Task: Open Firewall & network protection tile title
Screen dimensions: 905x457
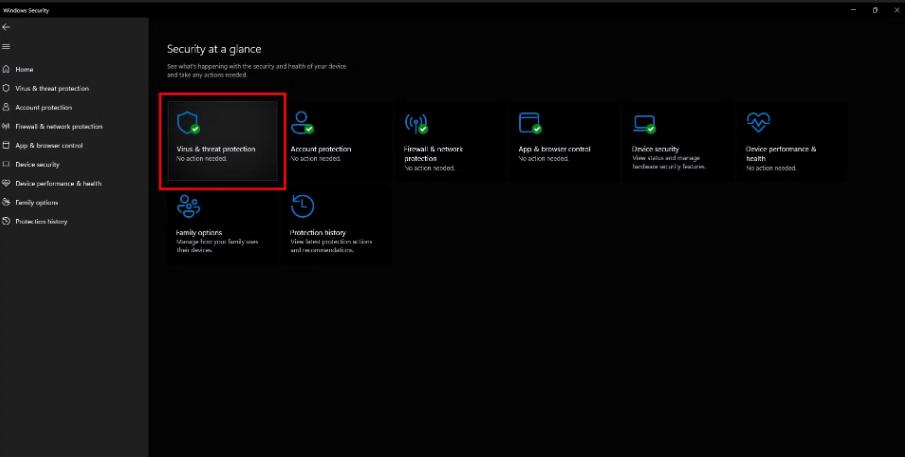Action: pyautogui.click(x=433, y=153)
